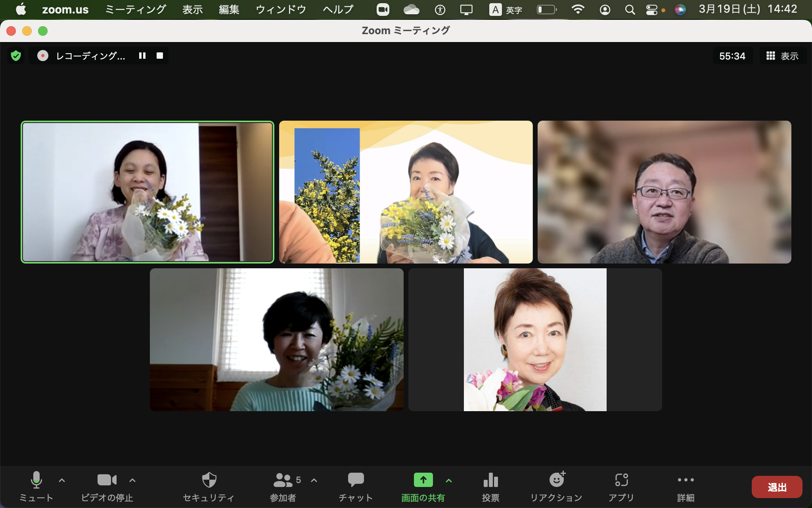Click the accessibility menu bar icon
Image resolution: width=812 pixels, height=508 pixels.
point(440,10)
